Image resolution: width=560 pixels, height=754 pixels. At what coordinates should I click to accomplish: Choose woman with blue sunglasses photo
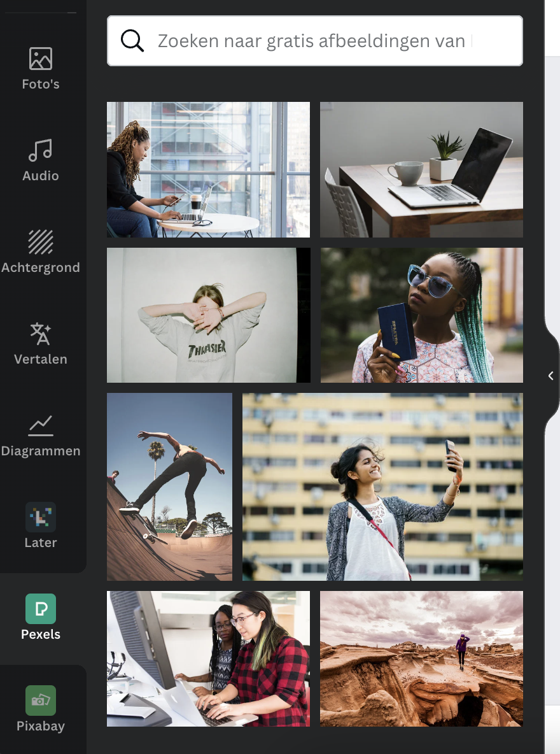coord(421,315)
